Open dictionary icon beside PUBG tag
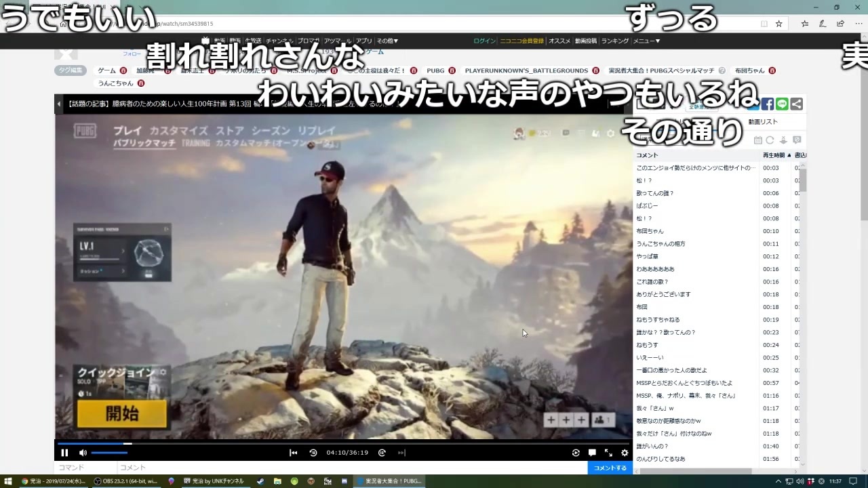The width and height of the screenshot is (868, 488). (x=452, y=70)
